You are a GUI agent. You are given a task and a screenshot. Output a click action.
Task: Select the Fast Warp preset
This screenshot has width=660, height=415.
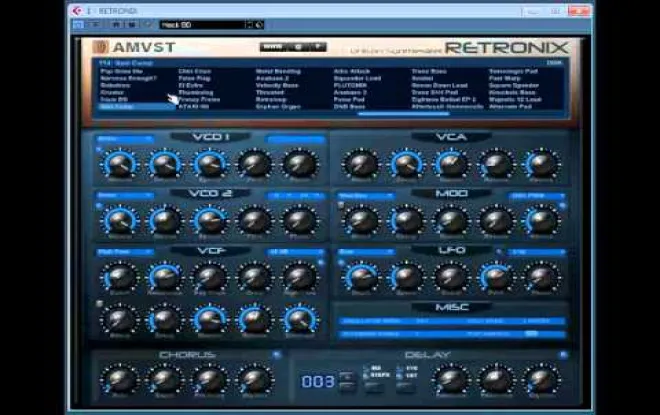[x=505, y=78]
